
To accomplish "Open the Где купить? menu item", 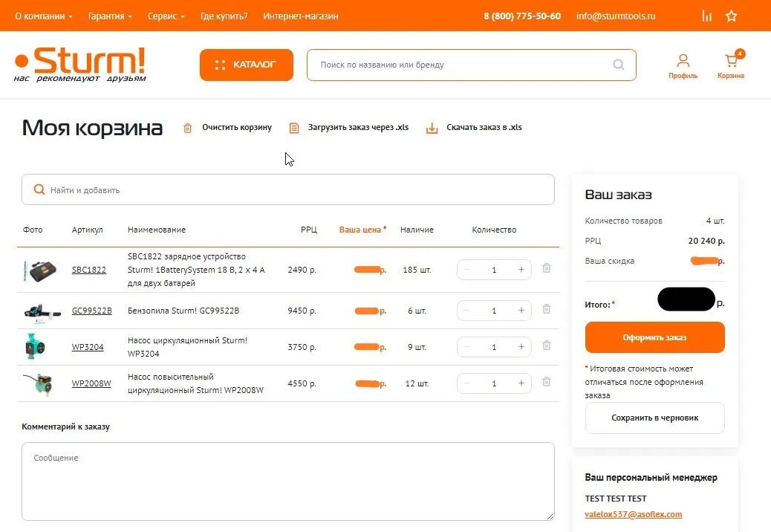I will [224, 16].
